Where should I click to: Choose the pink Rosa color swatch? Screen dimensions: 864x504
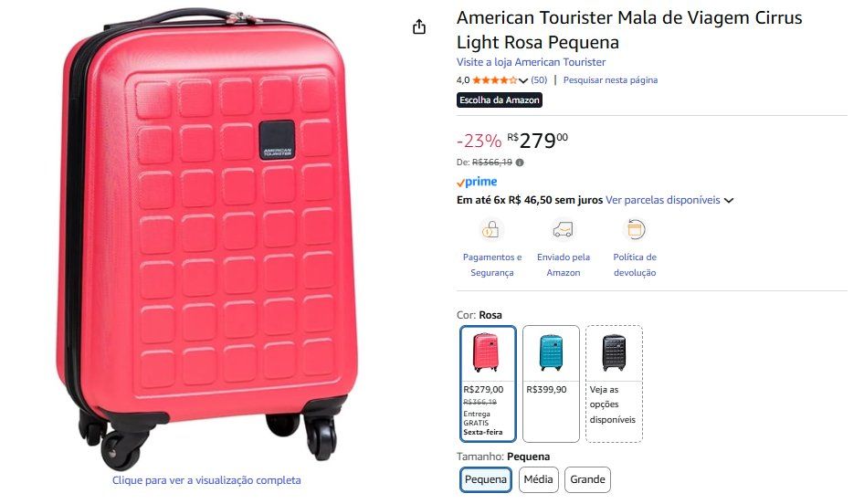pos(489,383)
